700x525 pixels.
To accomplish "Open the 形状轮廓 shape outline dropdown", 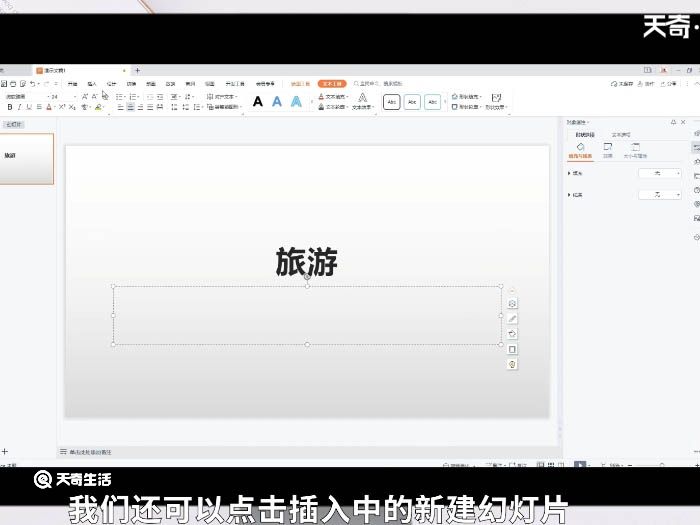I will (466, 107).
